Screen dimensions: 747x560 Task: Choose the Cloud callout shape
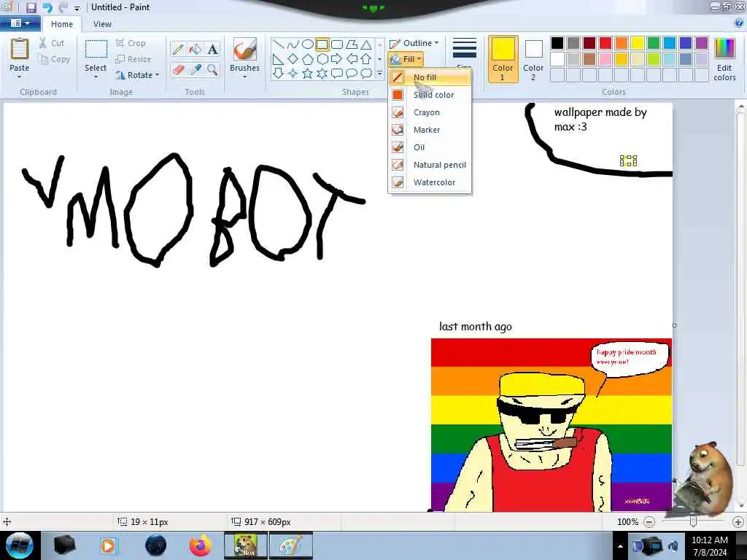point(366,74)
